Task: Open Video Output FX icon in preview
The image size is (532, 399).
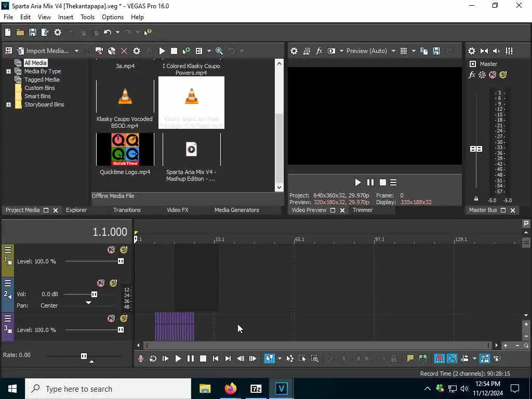Action: (319, 51)
